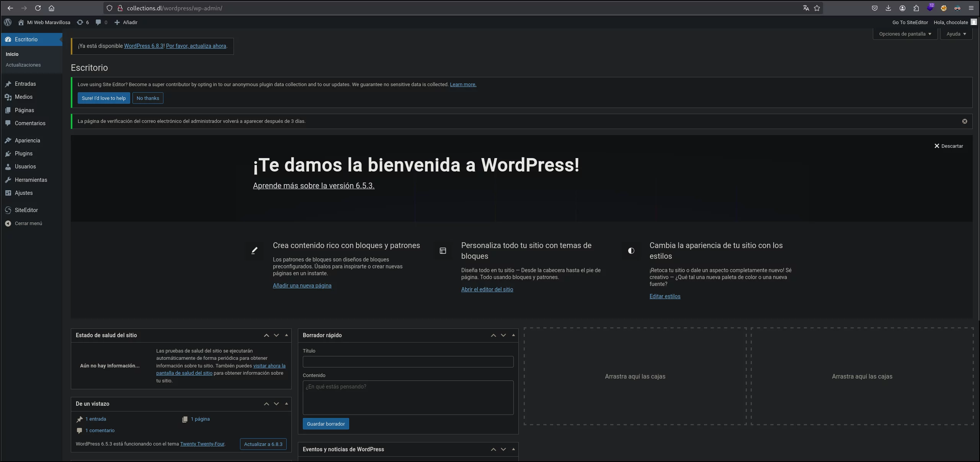Focus the Título input field
980x462 pixels.
point(408,362)
